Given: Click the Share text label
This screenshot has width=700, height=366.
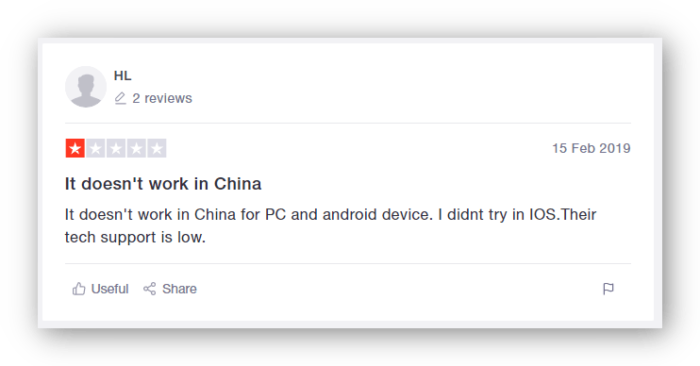Looking at the screenshot, I should [179, 289].
